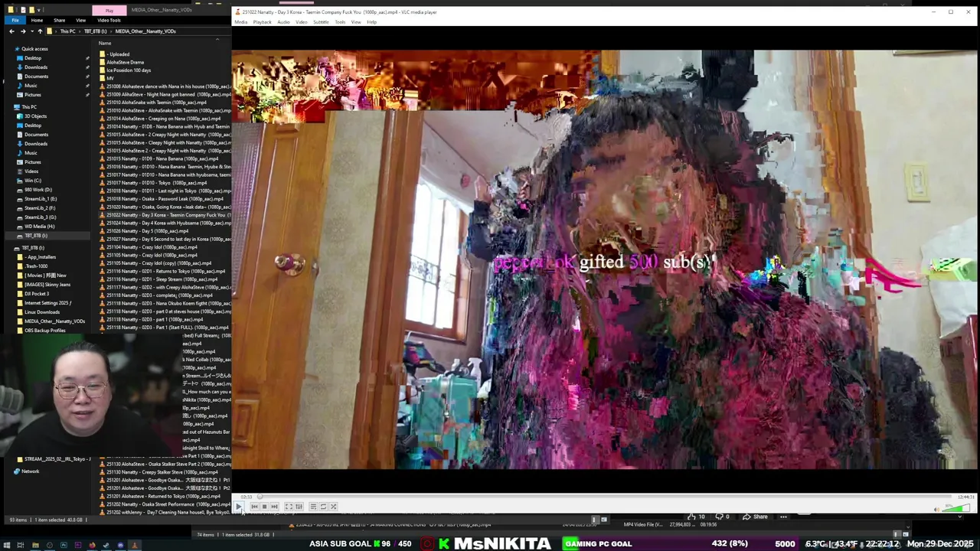
Task: Open VLC View menu
Action: (x=356, y=22)
